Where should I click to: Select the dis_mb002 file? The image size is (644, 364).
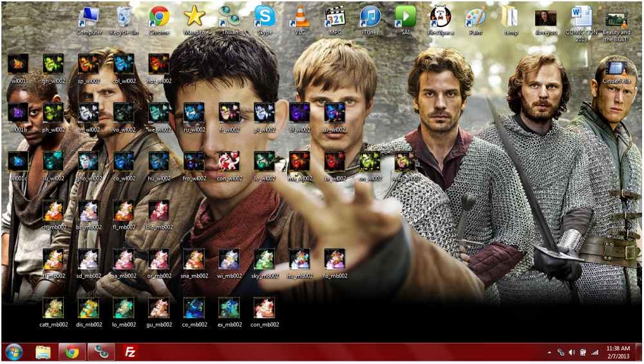[89, 312]
